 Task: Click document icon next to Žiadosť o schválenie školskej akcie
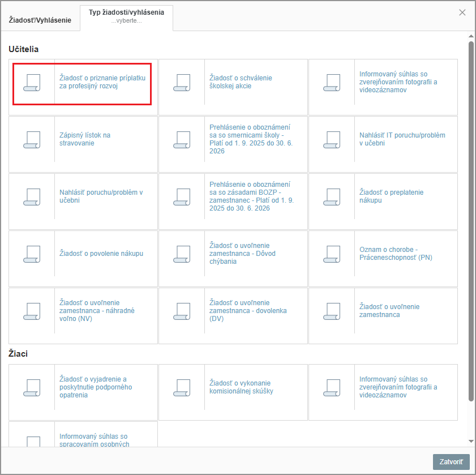182,83
